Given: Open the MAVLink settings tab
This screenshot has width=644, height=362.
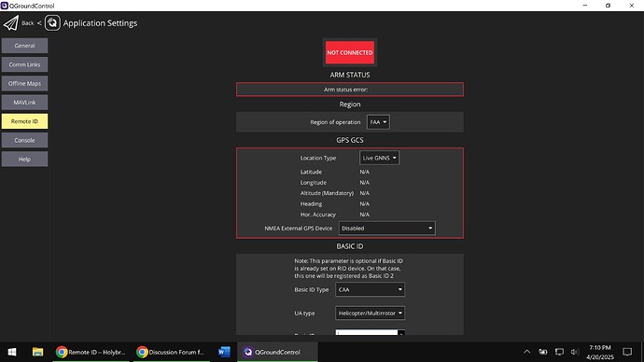Looking at the screenshot, I should point(24,103).
